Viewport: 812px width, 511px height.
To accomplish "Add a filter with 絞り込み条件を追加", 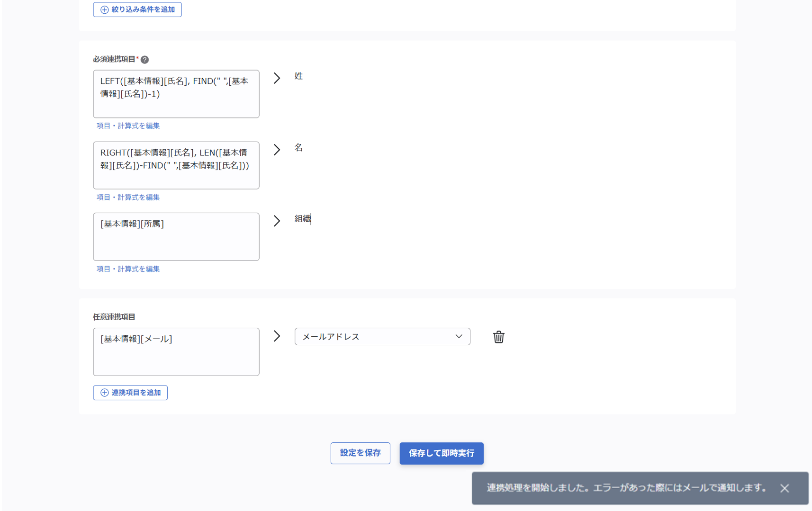I will (137, 9).
